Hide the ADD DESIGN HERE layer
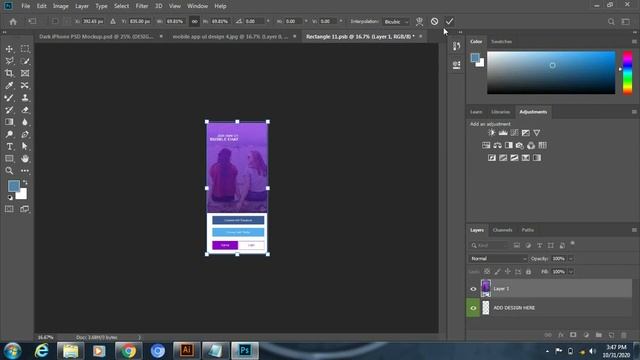Viewport: 640px width, 360px height. [473, 308]
